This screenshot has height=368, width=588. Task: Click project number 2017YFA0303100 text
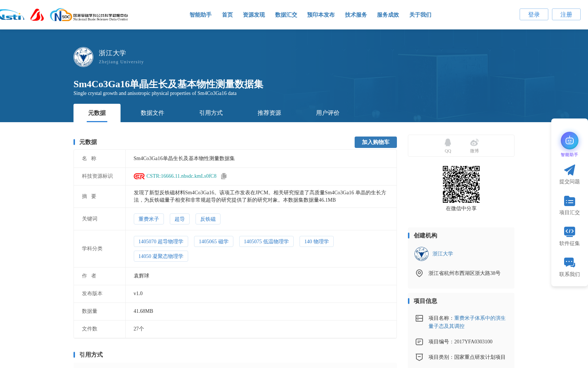[473, 342]
